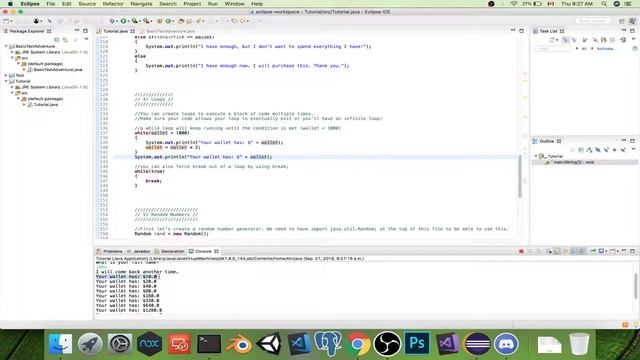Click the Debug bug icon in toolbar
Screen dimensions: 640x360
pyautogui.click(x=112, y=21)
